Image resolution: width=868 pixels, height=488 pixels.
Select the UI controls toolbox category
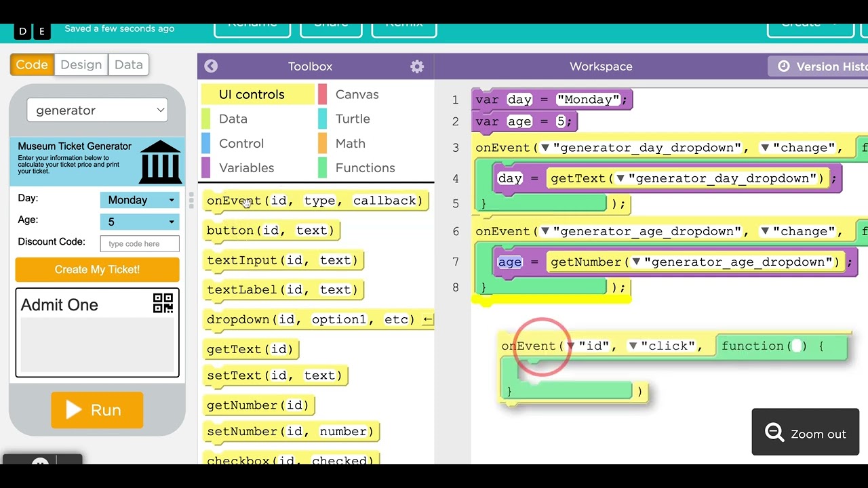258,94
